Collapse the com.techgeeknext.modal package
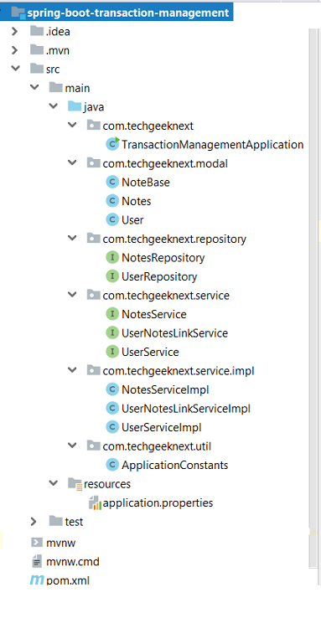321x644 pixels. tap(72, 162)
